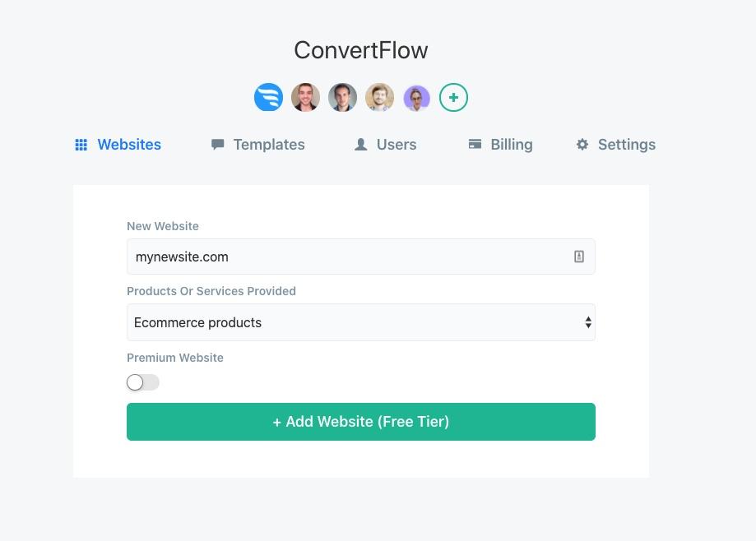Click the Add Website (Free Tier) button
Screen dimensions: 756x541
[360, 422]
